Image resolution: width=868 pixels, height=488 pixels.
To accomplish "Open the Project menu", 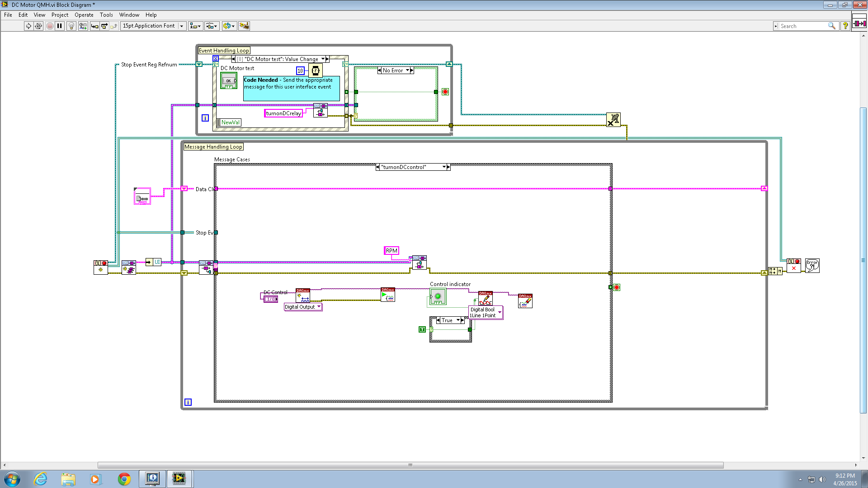I will 60,15.
